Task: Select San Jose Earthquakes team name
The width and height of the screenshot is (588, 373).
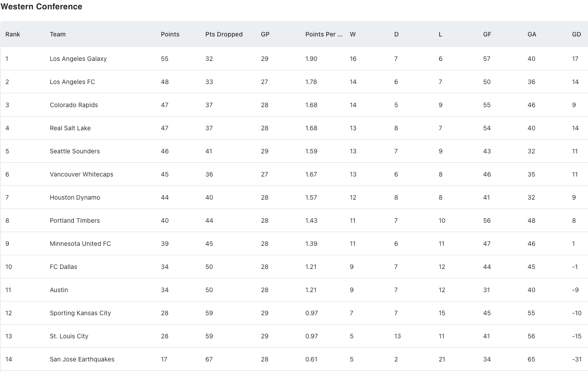Action: click(x=82, y=359)
